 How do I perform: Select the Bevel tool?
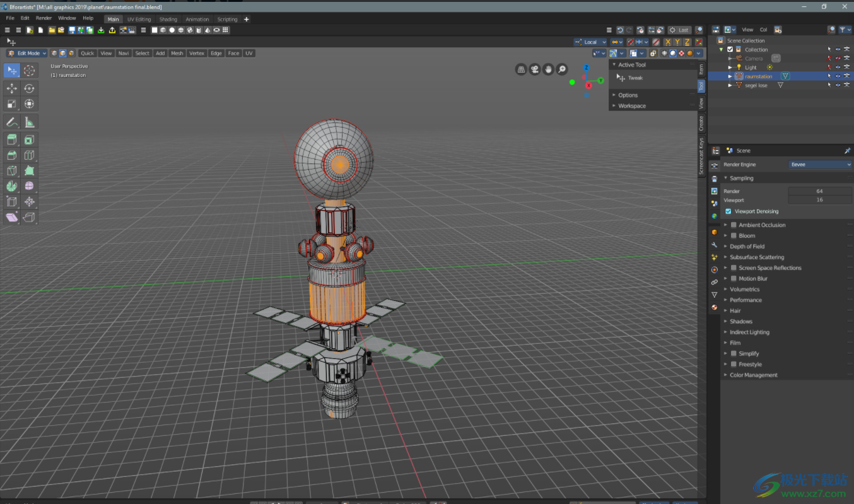coord(12,155)
